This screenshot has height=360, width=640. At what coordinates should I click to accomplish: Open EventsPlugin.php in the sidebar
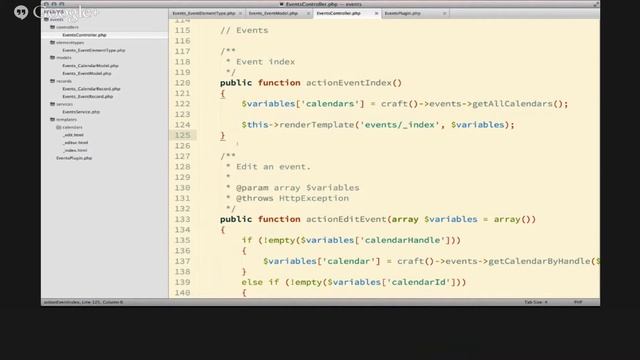(x=74, y=158)
